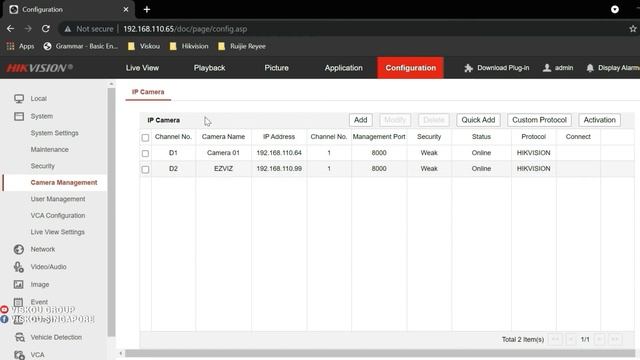Image resolution: width=640 pixels, height=360 pixels.
Task: Click the Delete button
Action: pos(433,120)
